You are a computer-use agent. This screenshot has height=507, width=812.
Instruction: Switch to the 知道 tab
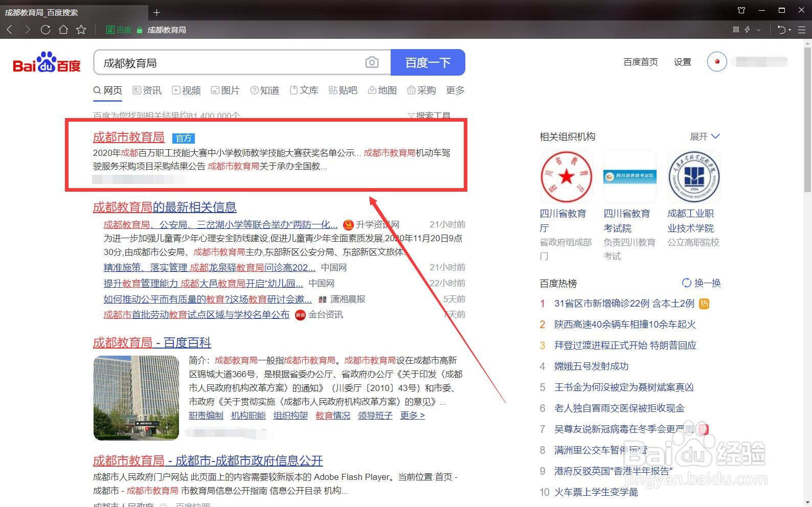pyautogui.click(x=265, y=90)
